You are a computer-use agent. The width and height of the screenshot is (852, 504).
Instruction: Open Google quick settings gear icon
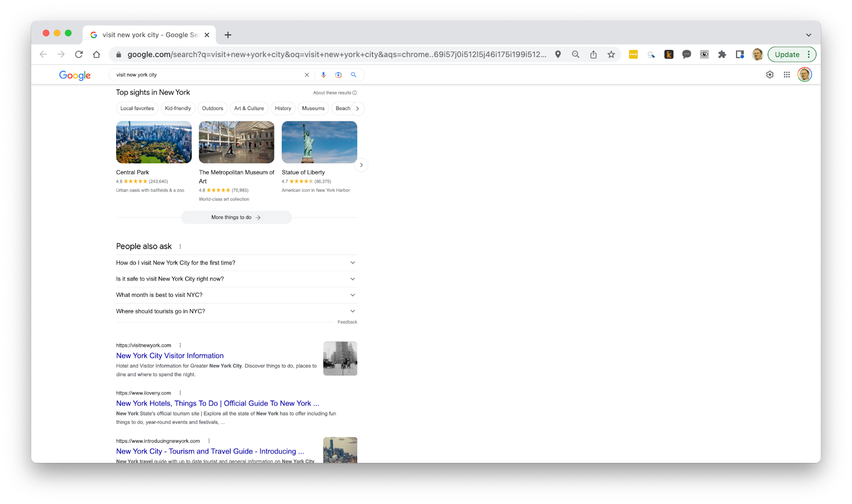pyautogui.click(x=769, y=75)
